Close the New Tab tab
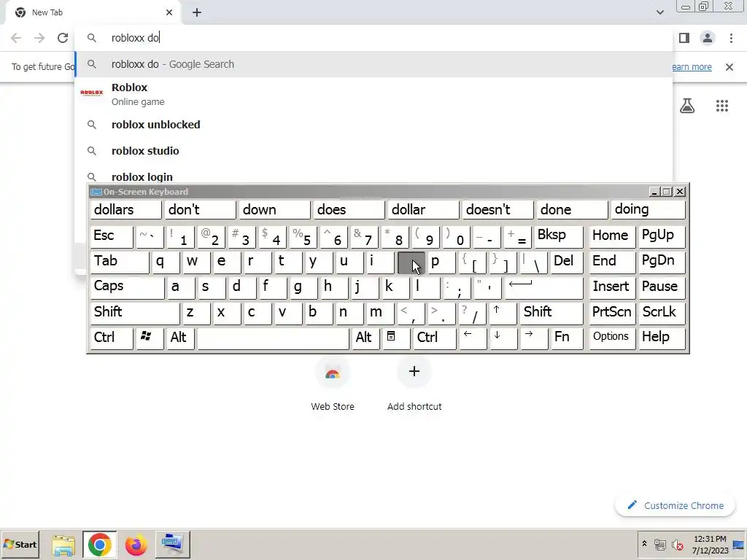Screen dimensions: 747x560 (x=169, y=12)
